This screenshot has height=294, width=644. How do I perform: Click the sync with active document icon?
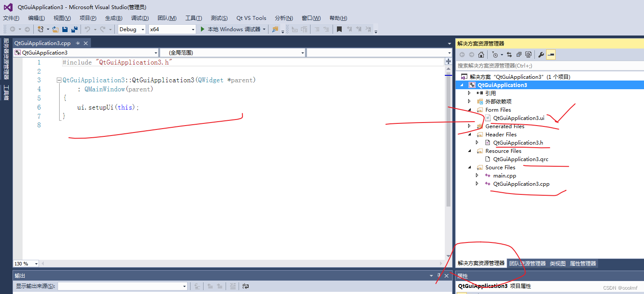click(509, 55)
